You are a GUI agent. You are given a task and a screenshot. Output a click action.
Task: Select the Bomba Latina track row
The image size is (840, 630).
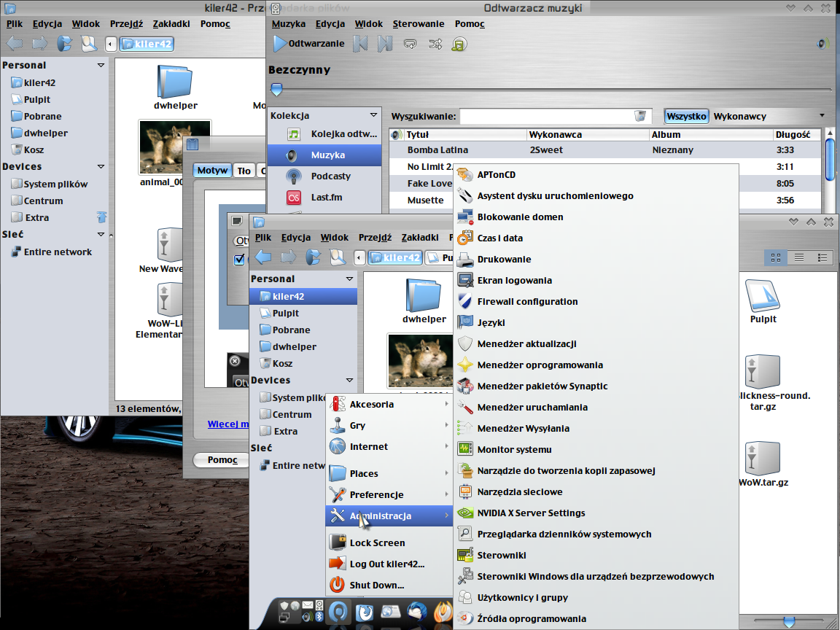pyautogui.click(x=604, y=150)
